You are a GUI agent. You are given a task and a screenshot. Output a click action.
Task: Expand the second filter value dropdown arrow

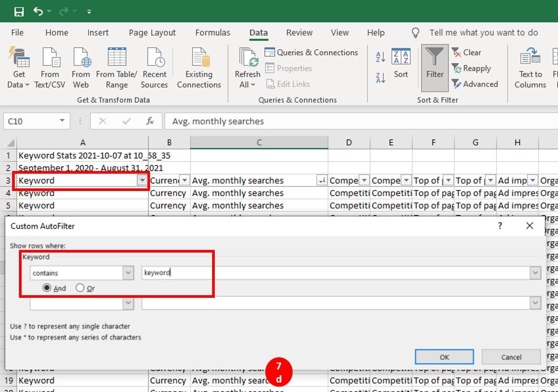point(535,303)
